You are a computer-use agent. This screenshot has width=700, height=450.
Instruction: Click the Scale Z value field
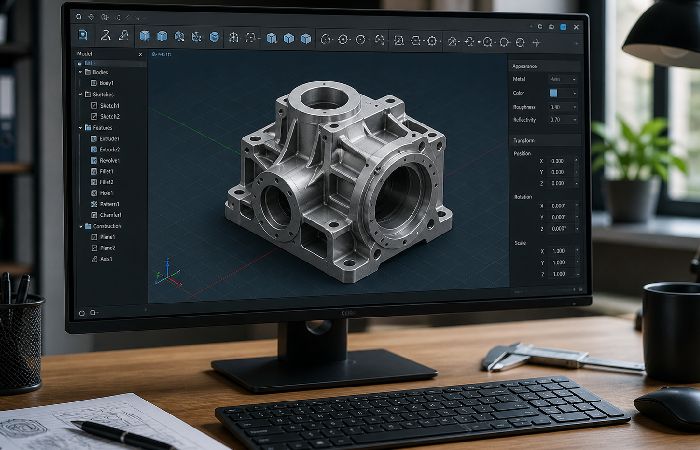pyautogui.click(x=561, y=274)
